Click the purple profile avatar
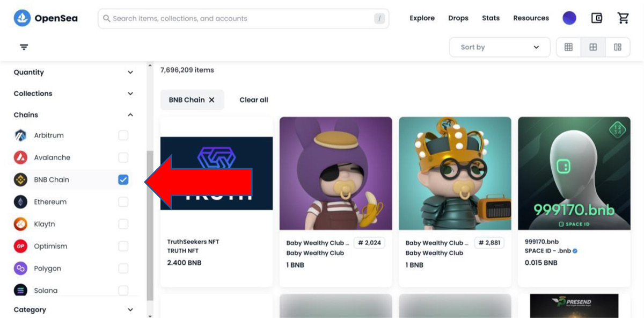The width and height of the screenshot is (644, 318). click(569, 18)
